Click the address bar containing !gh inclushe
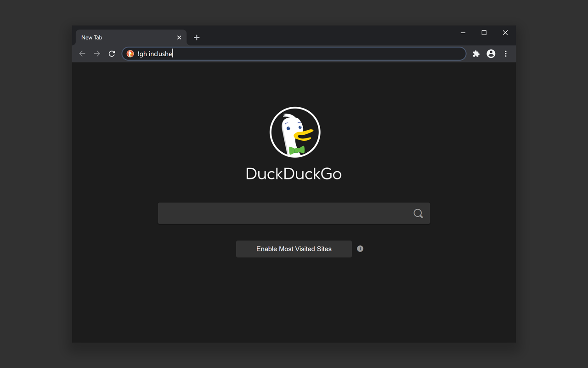Image resolution: width=588 pixels, height=368 pixels. (294, 54)
